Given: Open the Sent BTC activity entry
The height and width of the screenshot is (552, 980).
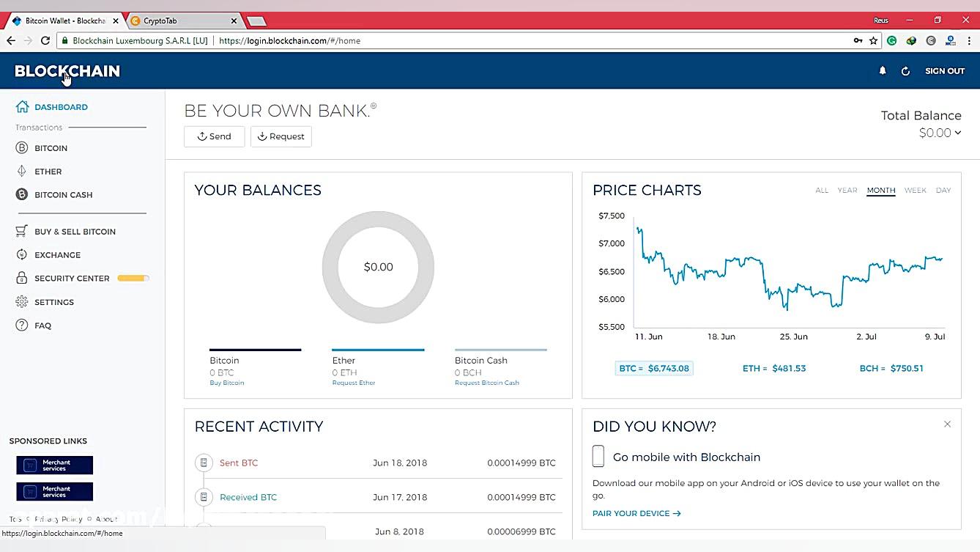Looking at the screenshot, I should tap(379, 463).
